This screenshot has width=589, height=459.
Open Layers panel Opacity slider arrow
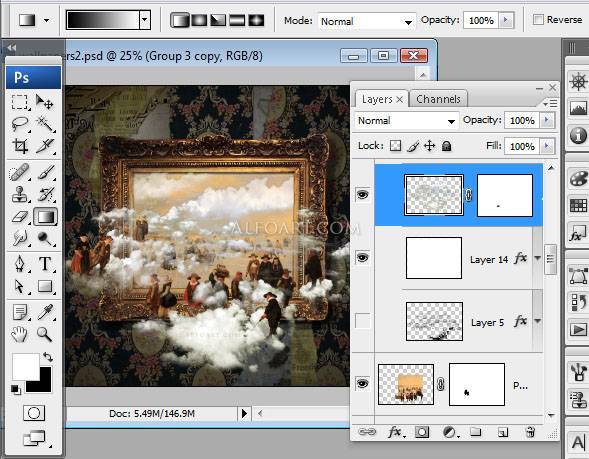(x=547, y=120)
